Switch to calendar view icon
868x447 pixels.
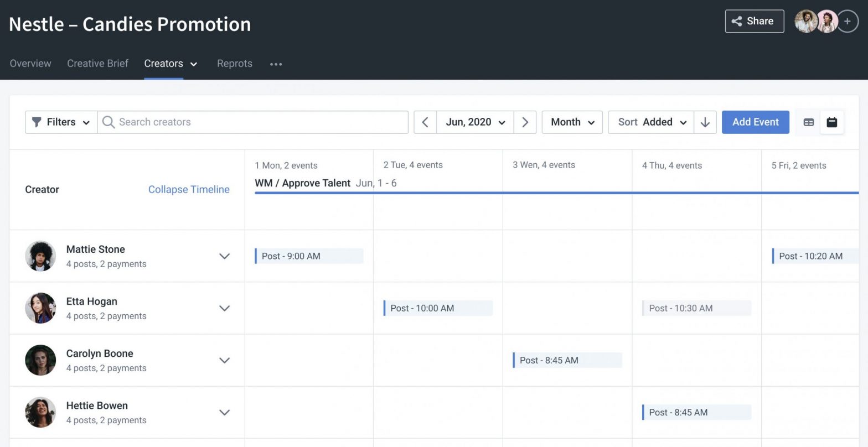point(832,122)
